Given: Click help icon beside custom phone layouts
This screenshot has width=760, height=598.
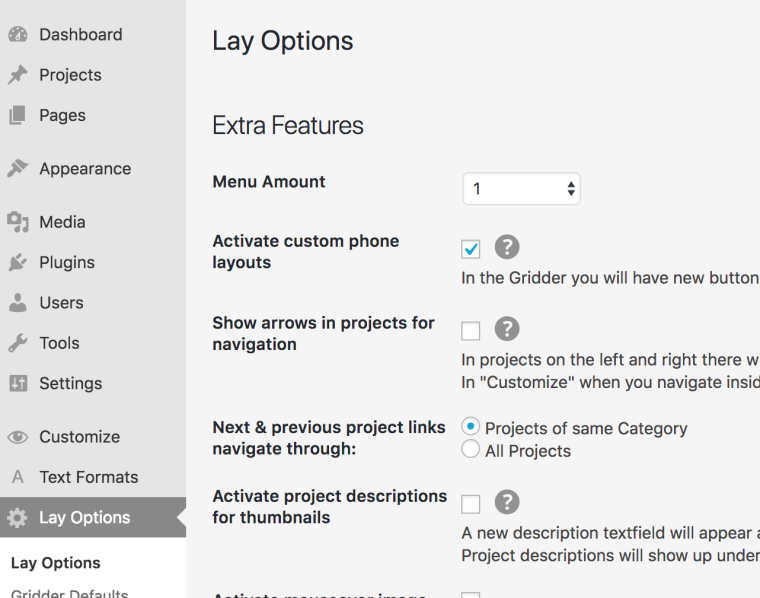Looking at the screenshot, I should click(x=507, y=247).
